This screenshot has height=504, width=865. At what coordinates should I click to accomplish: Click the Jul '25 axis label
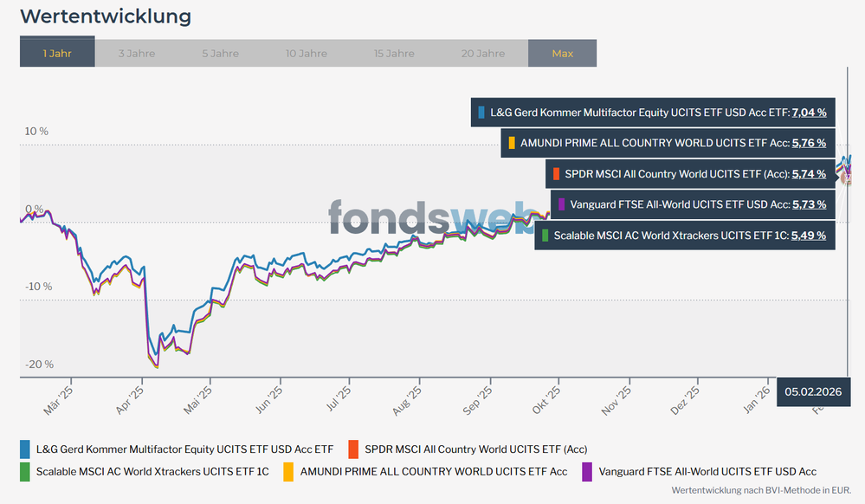338,400
